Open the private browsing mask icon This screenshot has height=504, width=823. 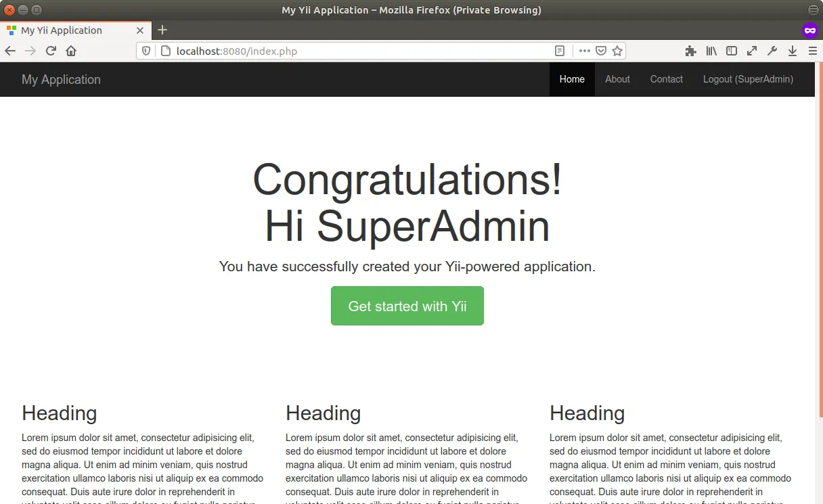(x=810, y=30)
